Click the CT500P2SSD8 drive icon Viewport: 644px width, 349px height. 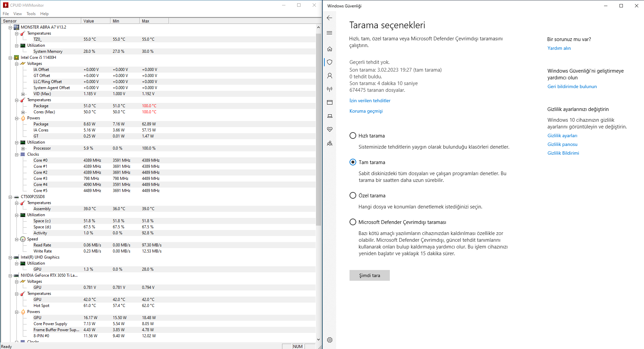16,197
